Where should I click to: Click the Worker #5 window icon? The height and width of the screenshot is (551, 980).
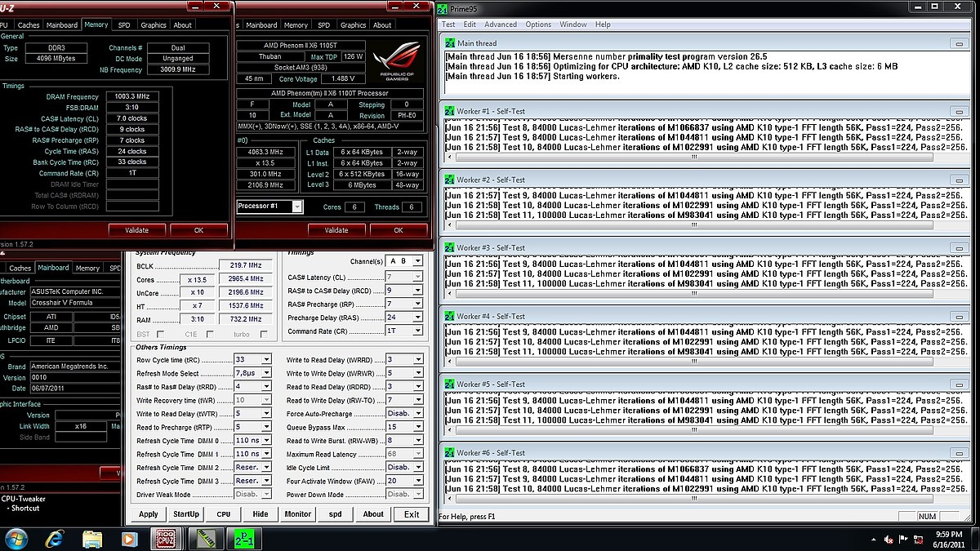[x=449, y=384]
